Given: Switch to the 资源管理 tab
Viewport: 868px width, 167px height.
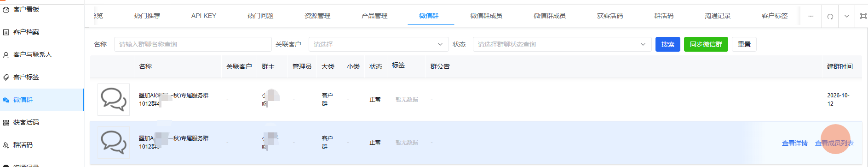Looking at the screenshot, I should click(317, 16).
